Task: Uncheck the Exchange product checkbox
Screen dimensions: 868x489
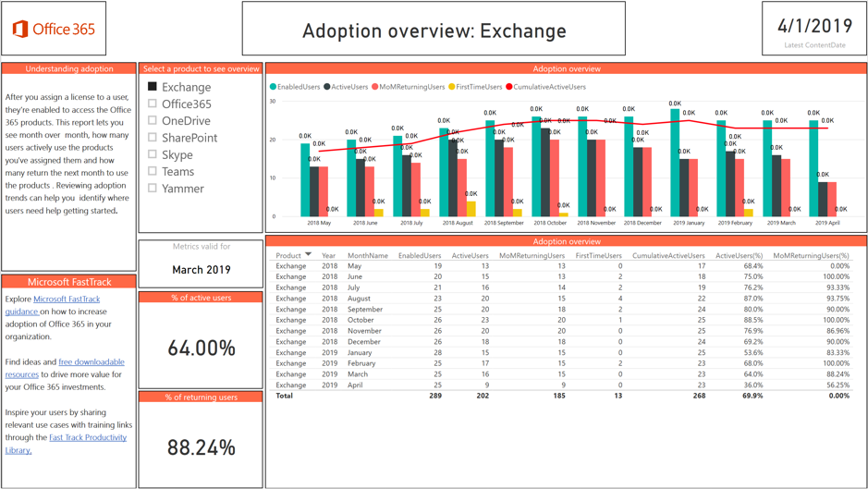Action: click(153, 87)
